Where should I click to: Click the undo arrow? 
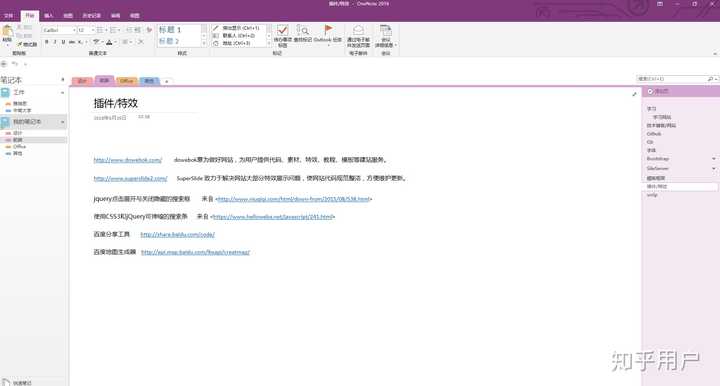[15, 64]
